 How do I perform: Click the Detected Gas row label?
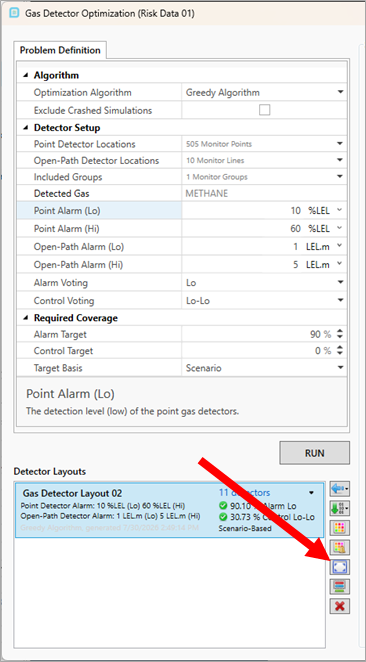(x=62, y=194)
